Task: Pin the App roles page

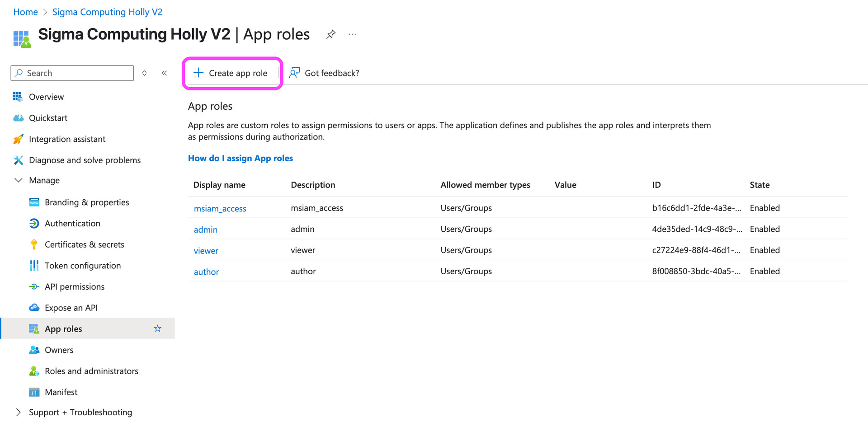Action: (x=331, y=34)
